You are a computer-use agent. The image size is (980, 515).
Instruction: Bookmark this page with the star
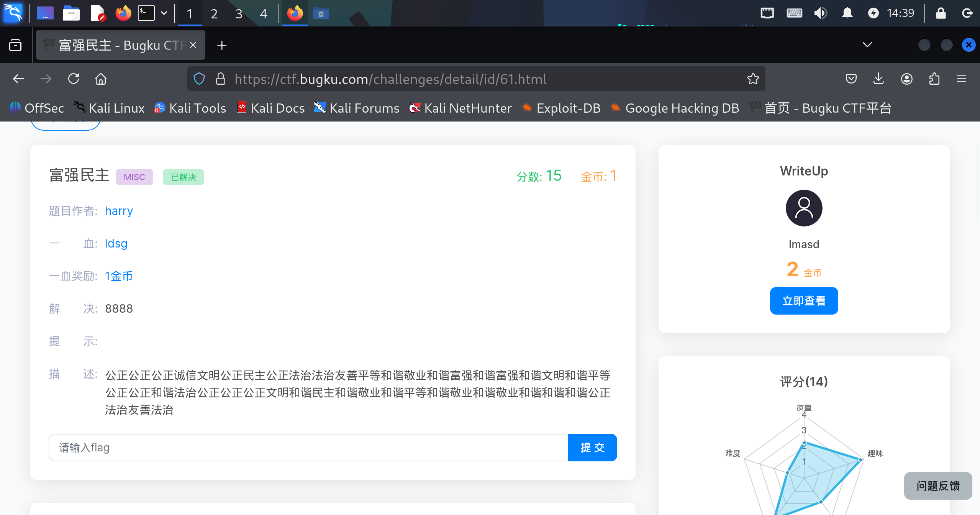pyautogui.click(x=753, y=79)
